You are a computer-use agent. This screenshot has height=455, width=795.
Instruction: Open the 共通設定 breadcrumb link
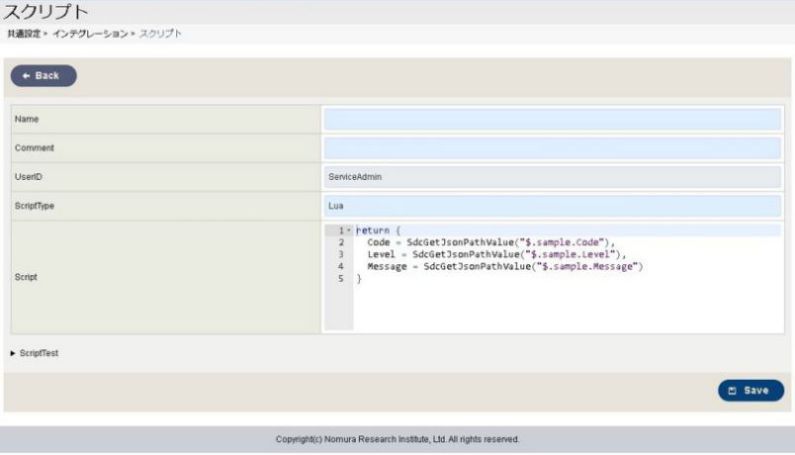point(23,33)
